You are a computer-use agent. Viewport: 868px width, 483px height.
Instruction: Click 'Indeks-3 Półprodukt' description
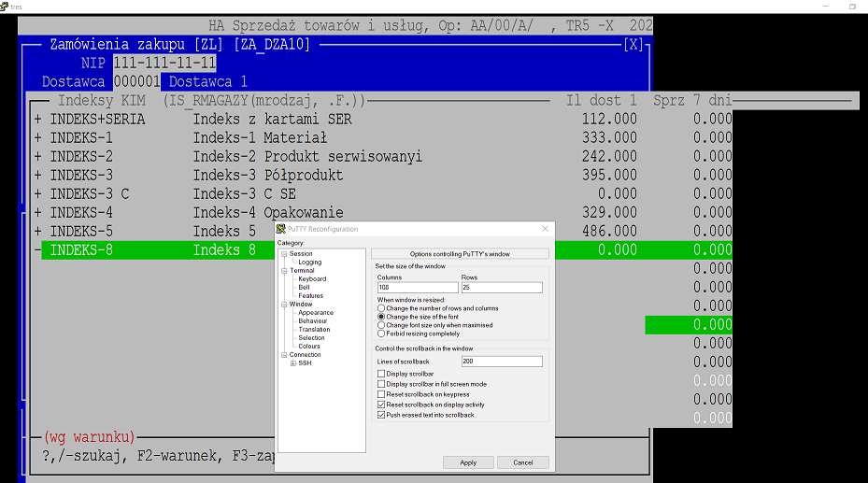[x=268, y=176]
